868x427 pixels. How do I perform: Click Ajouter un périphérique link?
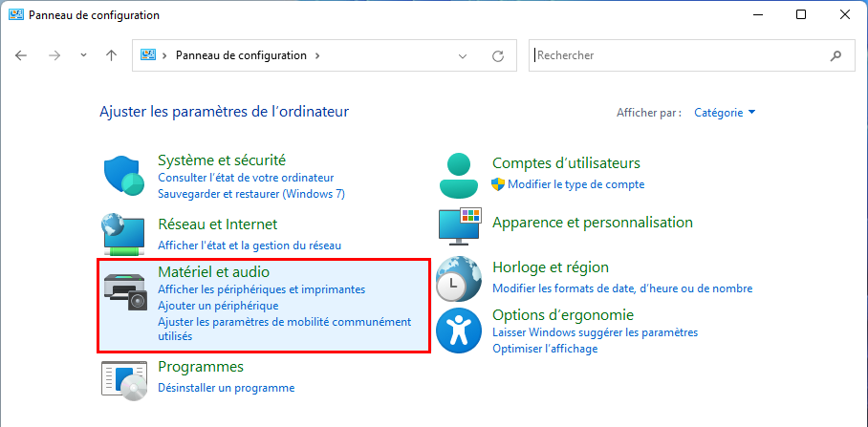(x=218, y=306)
